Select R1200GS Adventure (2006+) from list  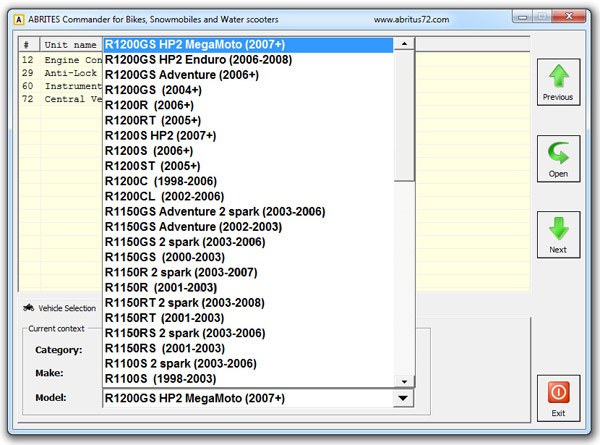tap(181, 74)
